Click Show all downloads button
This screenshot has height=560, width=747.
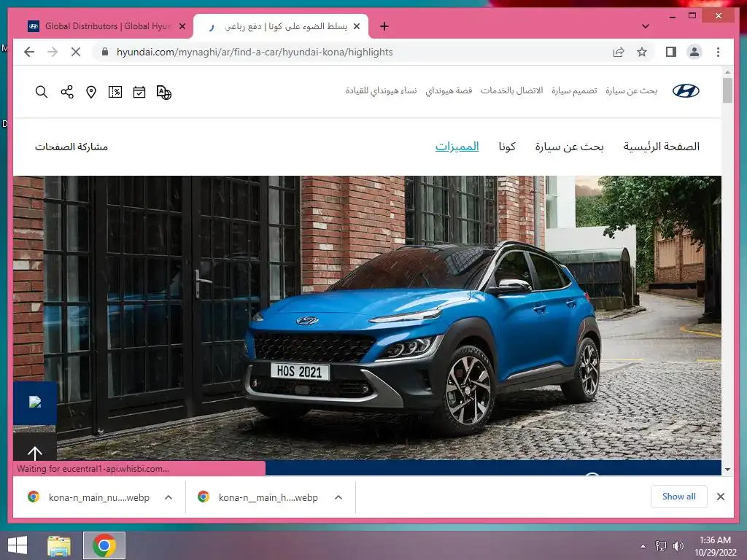[x=679, y=497]
